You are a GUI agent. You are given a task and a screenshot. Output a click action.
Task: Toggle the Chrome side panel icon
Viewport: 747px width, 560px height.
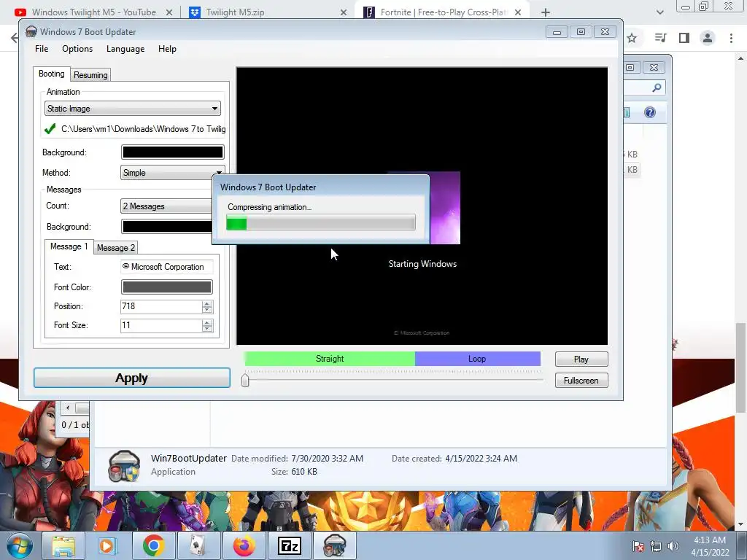pyautogui.click(x=684, y=38)
